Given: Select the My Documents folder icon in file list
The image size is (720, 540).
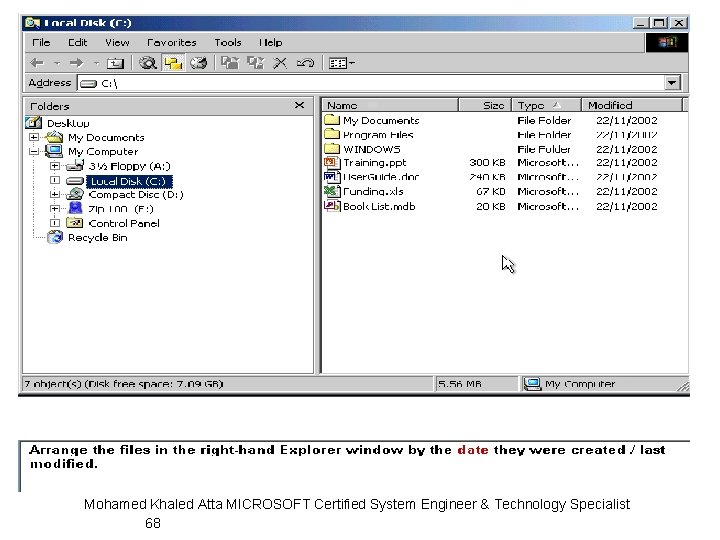Looking at the screenshot, I should click(x=332, y=120).
